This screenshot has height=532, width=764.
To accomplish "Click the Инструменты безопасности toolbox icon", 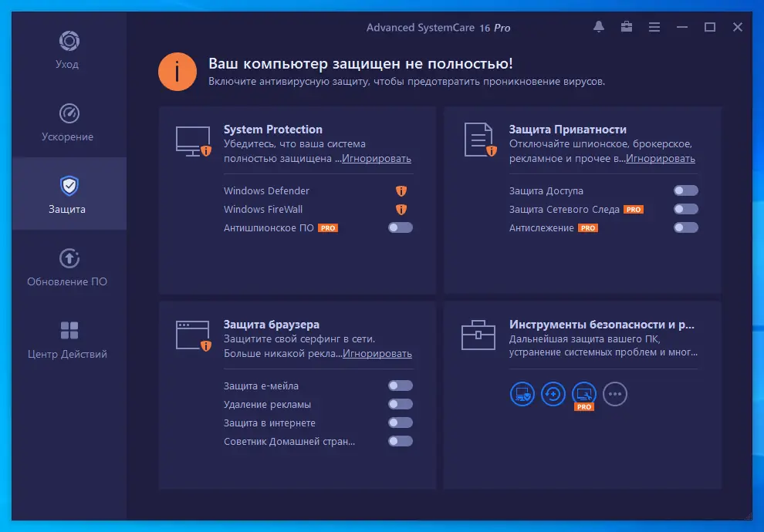I will pos(478,335).
